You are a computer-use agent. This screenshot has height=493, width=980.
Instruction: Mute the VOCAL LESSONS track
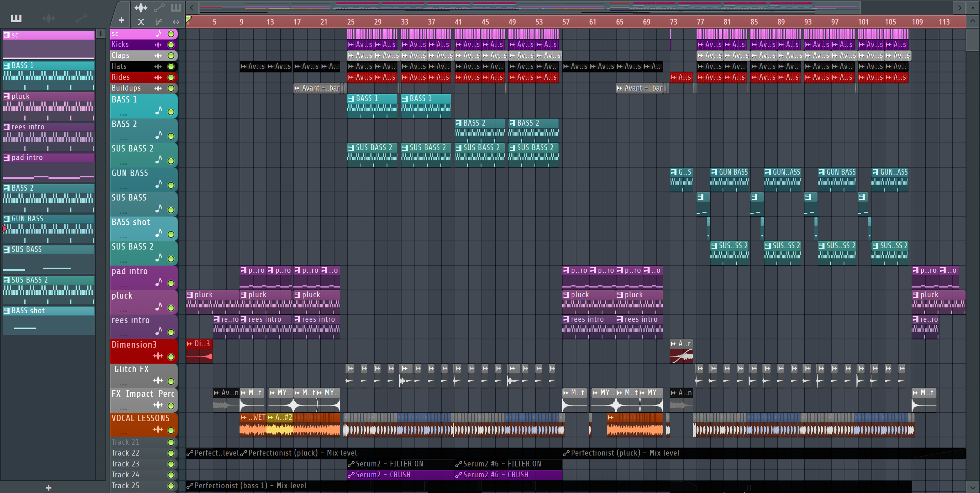(x=171, y=431)
